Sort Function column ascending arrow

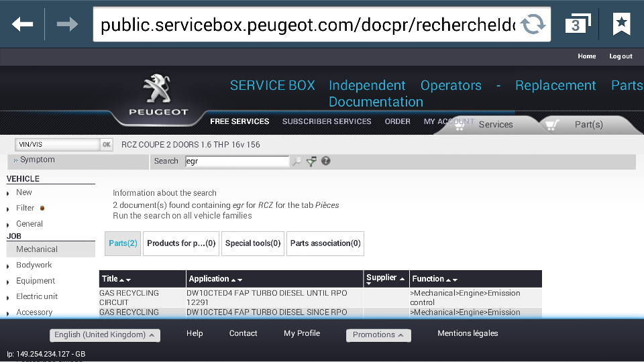pyautogui.click(x=448, y=280)
